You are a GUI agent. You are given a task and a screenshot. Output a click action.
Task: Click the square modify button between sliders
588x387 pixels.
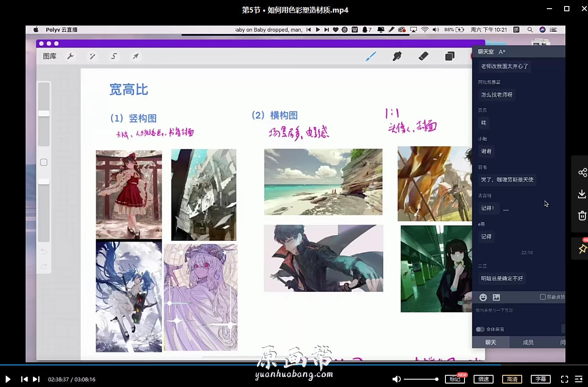pyautogui.click(x=44, y=162)
